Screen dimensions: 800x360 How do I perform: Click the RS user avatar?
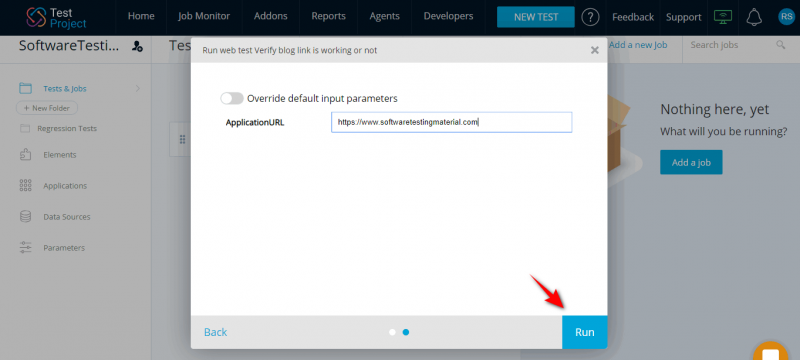(786, 17)
